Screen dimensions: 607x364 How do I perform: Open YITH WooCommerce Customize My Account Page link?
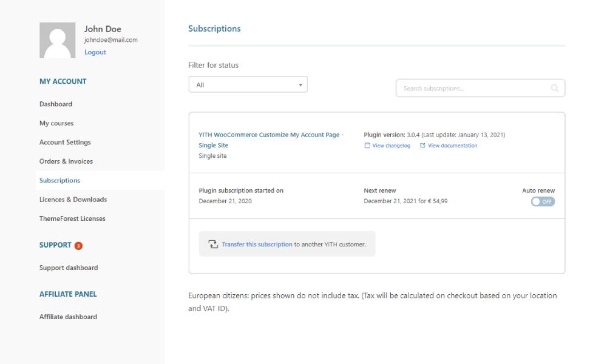pyautogui.click(x=271, y=140)
